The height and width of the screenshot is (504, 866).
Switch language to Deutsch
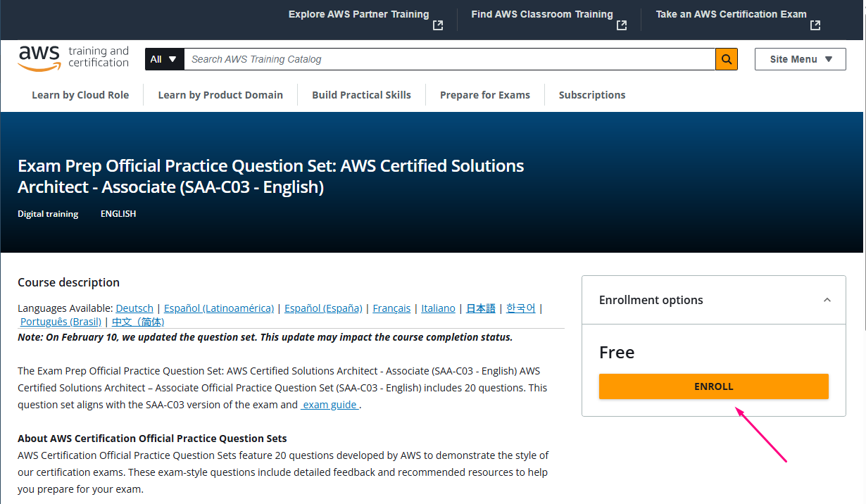(x=134, y=308)
